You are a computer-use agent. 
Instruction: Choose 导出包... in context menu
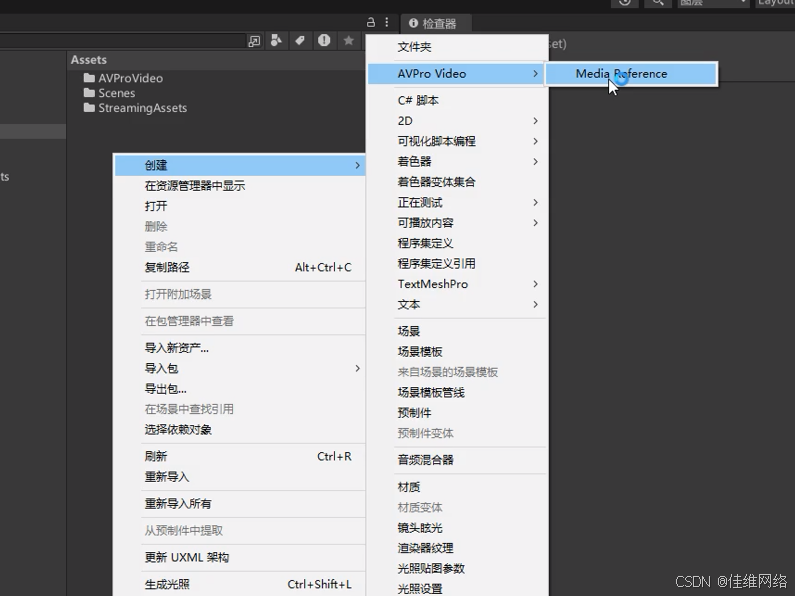click(x=239, y=389)
